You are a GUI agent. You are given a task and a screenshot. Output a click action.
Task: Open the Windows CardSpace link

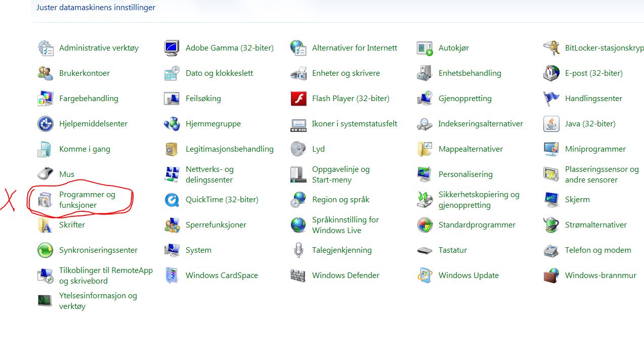pyautogui.click(x=222, y=276)
